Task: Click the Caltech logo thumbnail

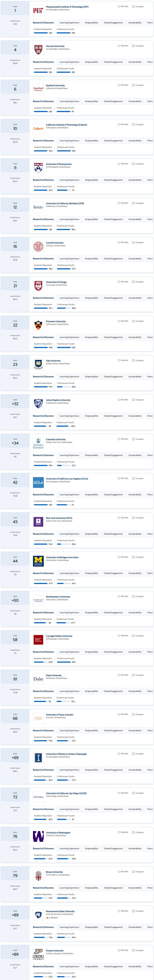Action: [38, 129]
